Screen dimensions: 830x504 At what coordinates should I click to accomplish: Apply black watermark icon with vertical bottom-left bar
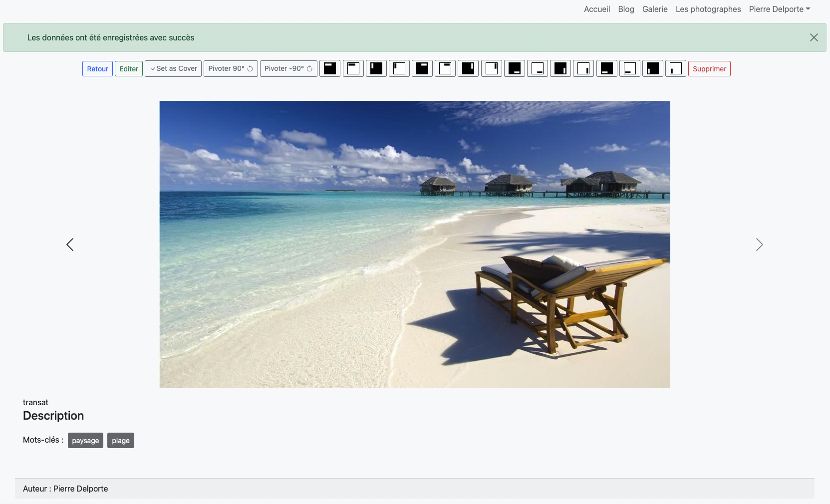coord(653,68)
